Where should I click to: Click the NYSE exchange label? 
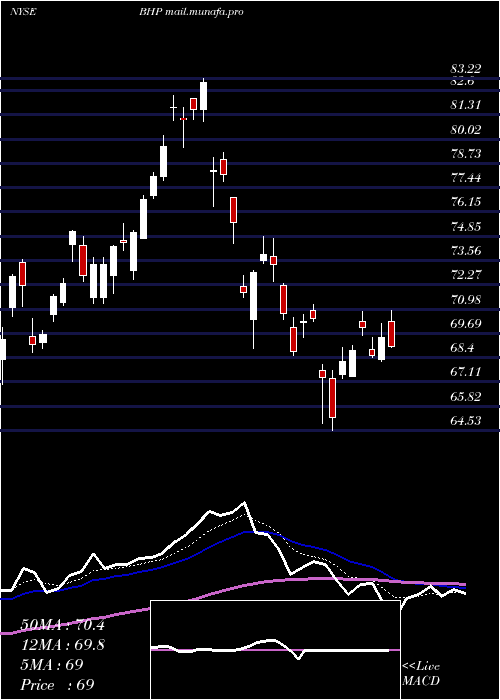23,12
